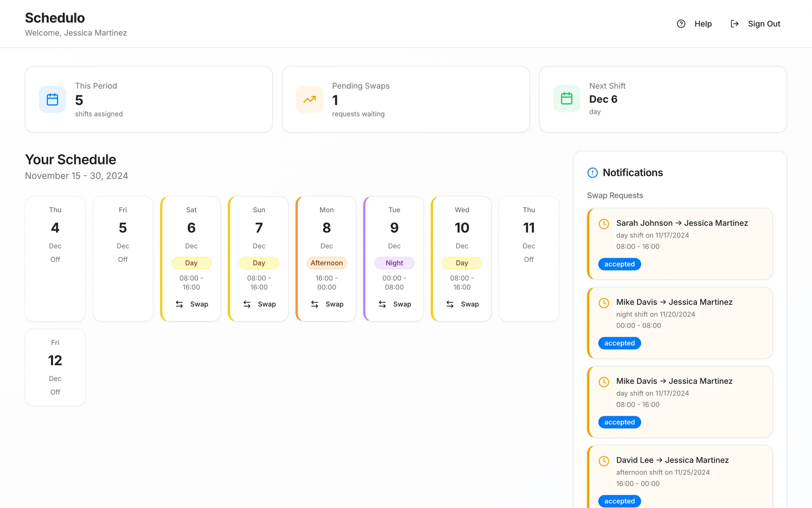Request Swap for Tuesday Dec 9 night shift
This screenshot has height=508, width=812.
pyautogui.click(x=394, y=304)
